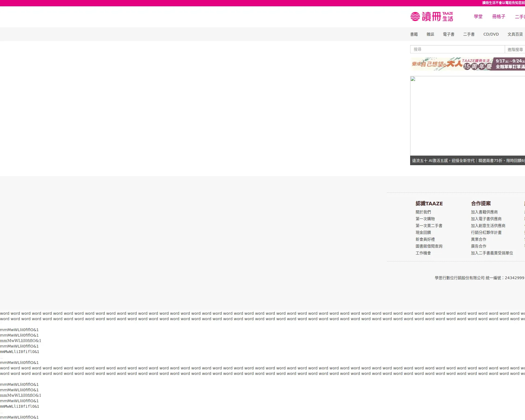Open the 學堂 link in header
525x420 pixels.
tap(478, 17)
